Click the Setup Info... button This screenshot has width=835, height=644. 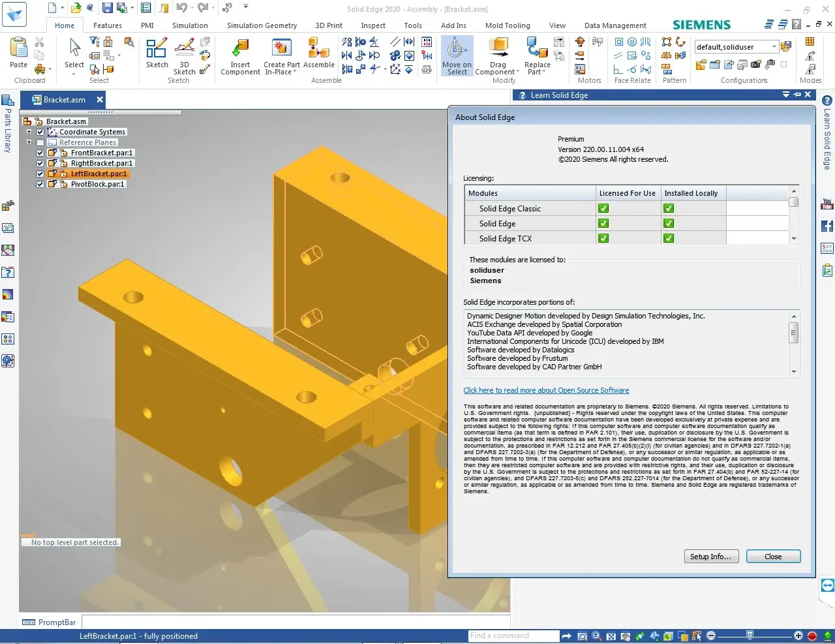click(711, 557)
